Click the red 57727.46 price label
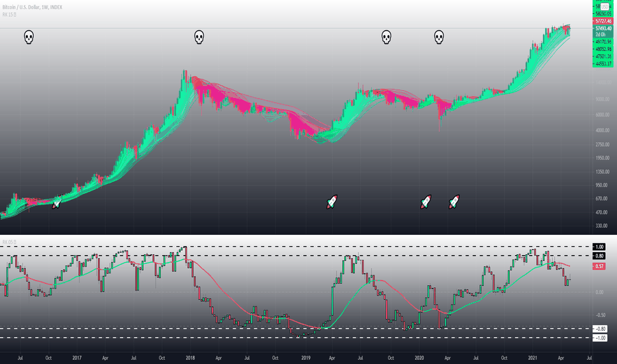This screenshot has height=364, width=617. coord(603,21)
